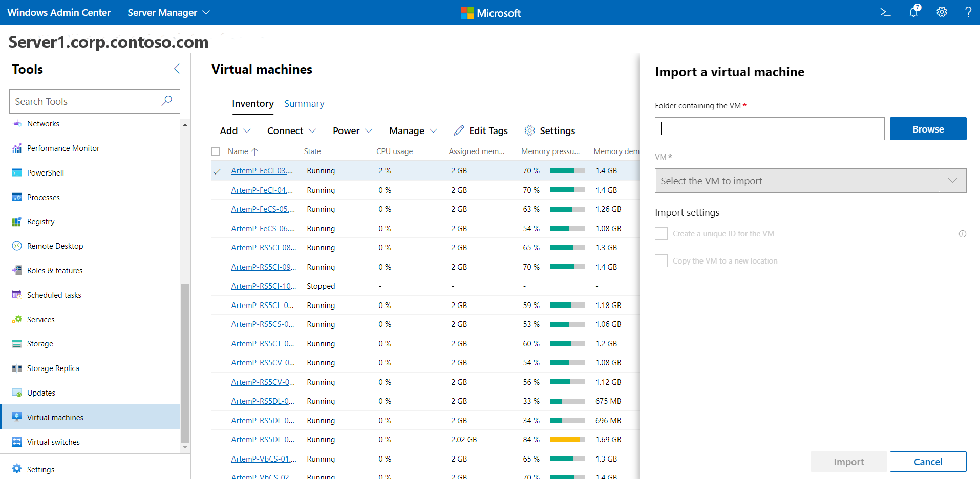Open notifications bell icon

(x=914, y=12)
